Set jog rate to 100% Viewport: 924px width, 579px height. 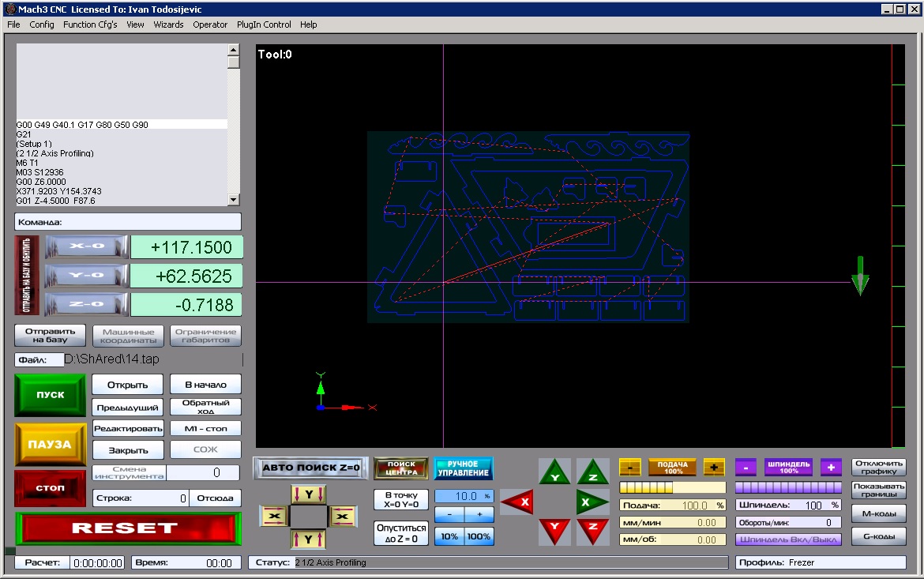pos(479,536)
